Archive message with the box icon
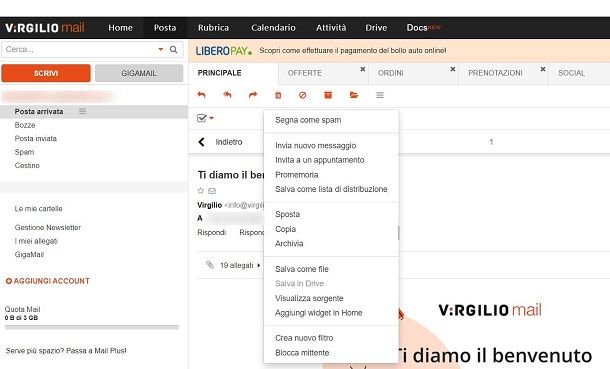The image size is (610, 369). click(x=328, y=95)
